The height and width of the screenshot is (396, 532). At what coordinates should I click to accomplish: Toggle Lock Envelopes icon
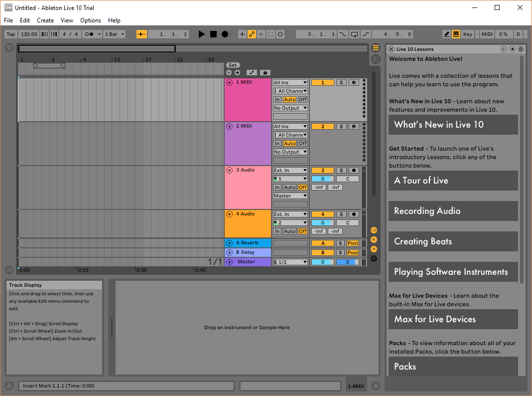[266, 73]
